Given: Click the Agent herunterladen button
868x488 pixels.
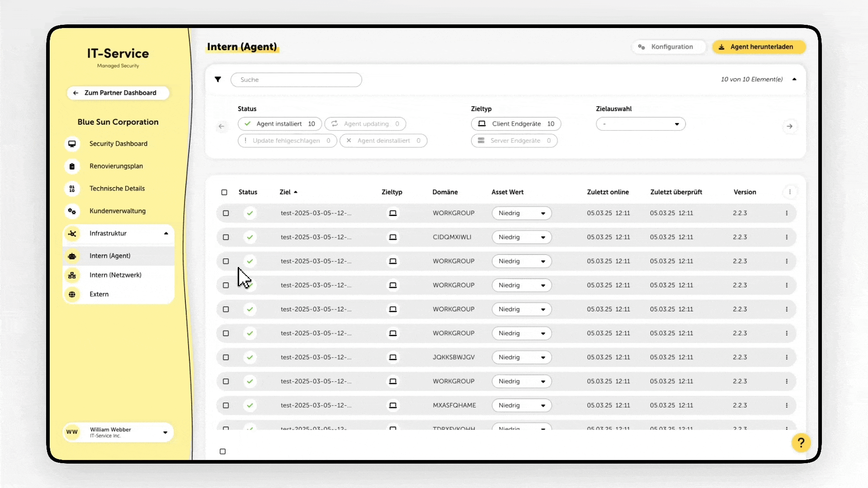Looking at the screenshot, I should (x=759, y=47).
